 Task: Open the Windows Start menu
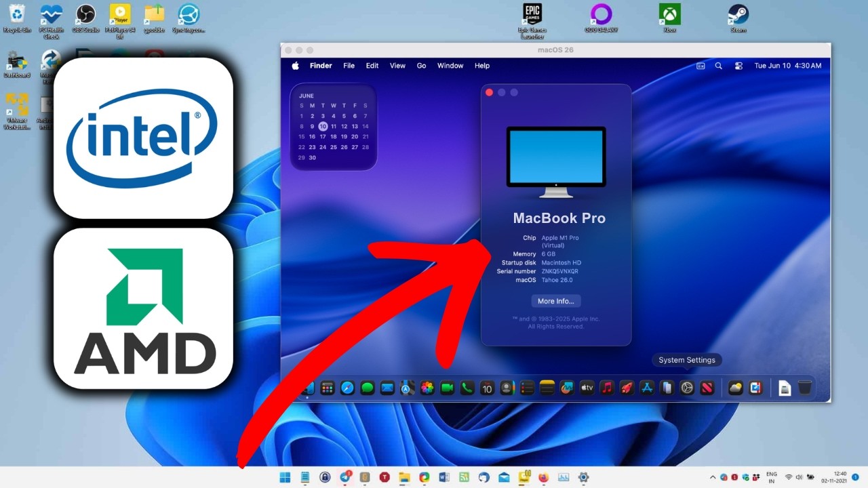click(285, 477)
